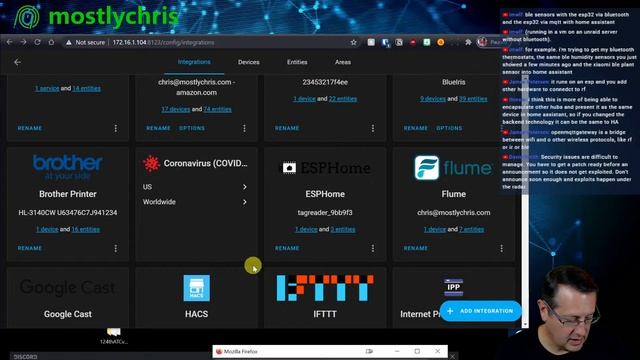Click the HL-3140CW printer name text
The image size is (640, 360).
68,213
